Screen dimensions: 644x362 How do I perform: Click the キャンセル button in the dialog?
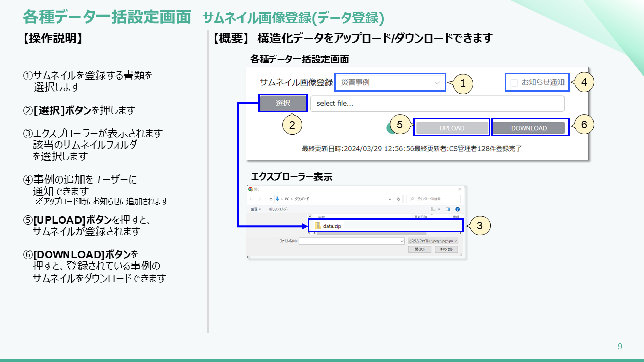pos(446,249)
